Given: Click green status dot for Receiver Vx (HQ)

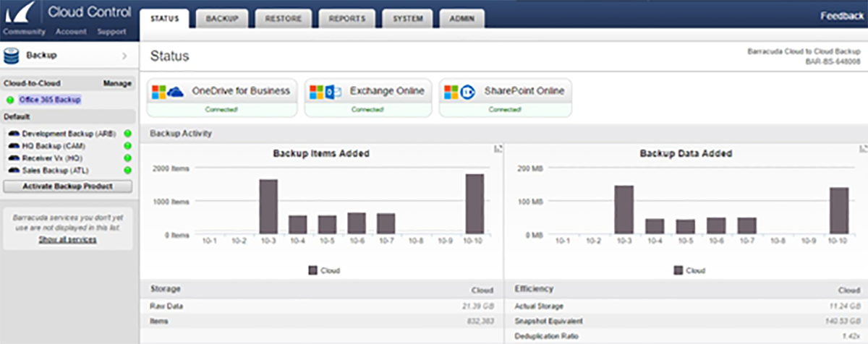Looking at the screenshot, I should [x=127, y=158].
